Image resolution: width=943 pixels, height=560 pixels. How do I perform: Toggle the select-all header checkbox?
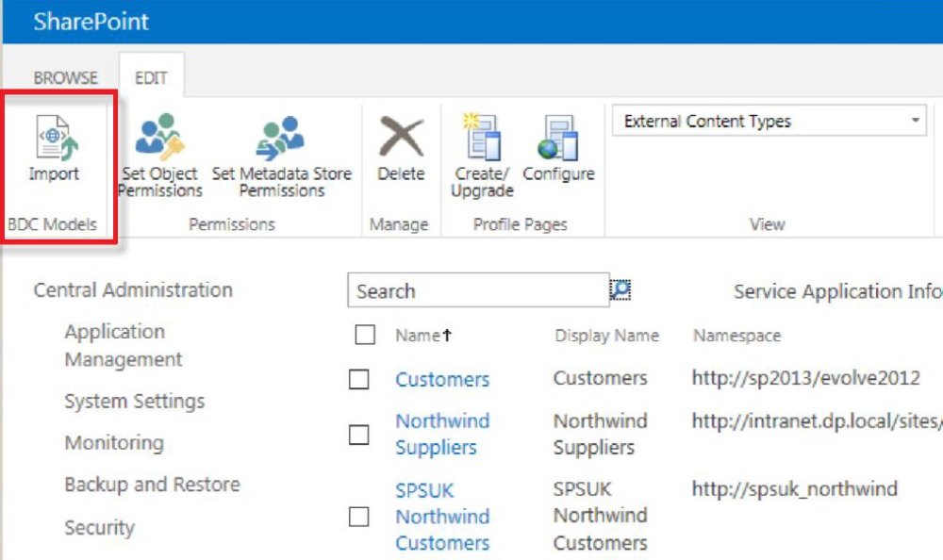pos(365,335)
